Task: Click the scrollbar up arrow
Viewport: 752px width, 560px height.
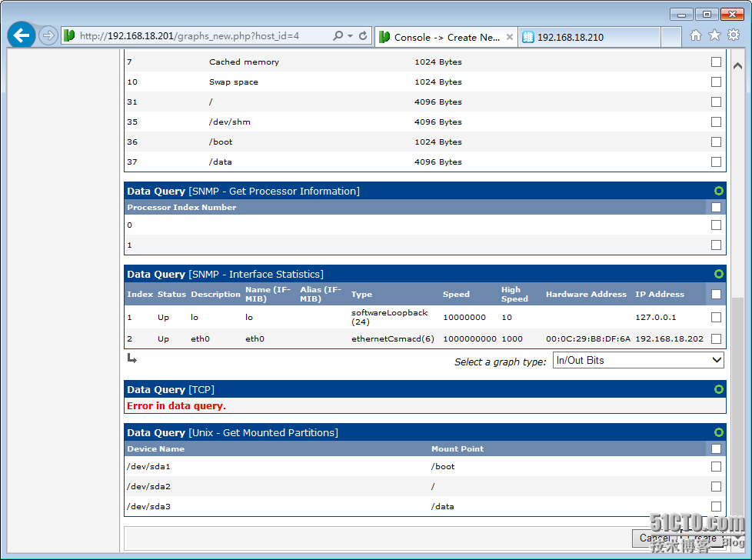Action: click(x=738, y=66)
